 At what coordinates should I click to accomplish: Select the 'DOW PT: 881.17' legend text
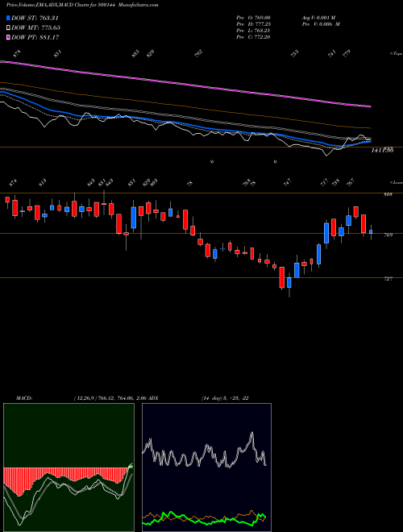[x=35, y=37]
